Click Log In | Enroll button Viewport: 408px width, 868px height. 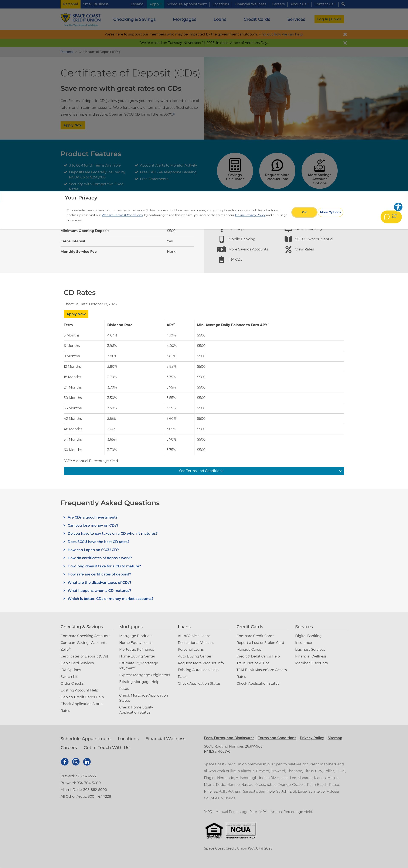click(329, 19)
